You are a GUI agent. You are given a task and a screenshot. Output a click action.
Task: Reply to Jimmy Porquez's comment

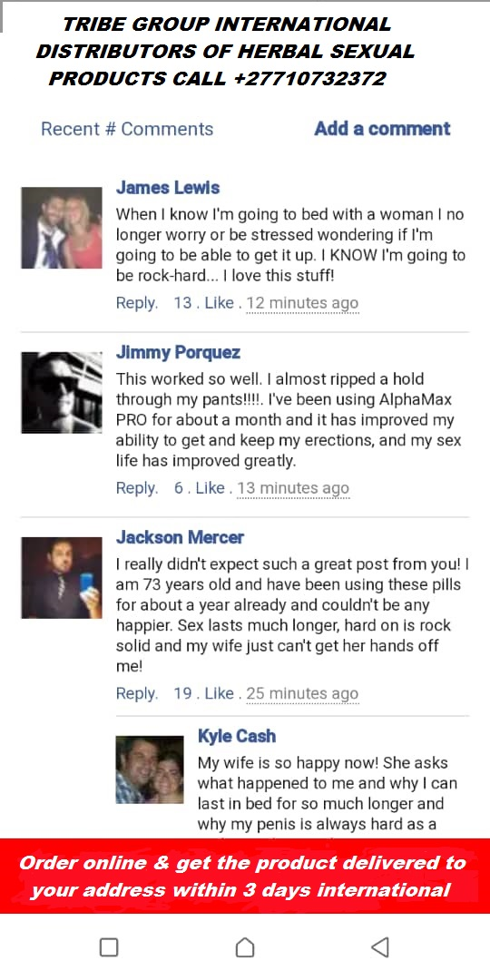pos(137,488)
